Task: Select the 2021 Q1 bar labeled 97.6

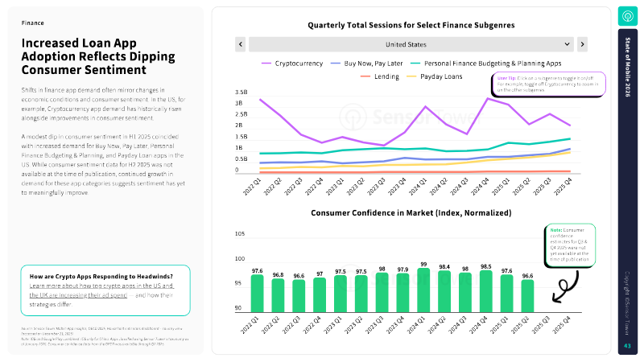Action: (x=257, y=294)
